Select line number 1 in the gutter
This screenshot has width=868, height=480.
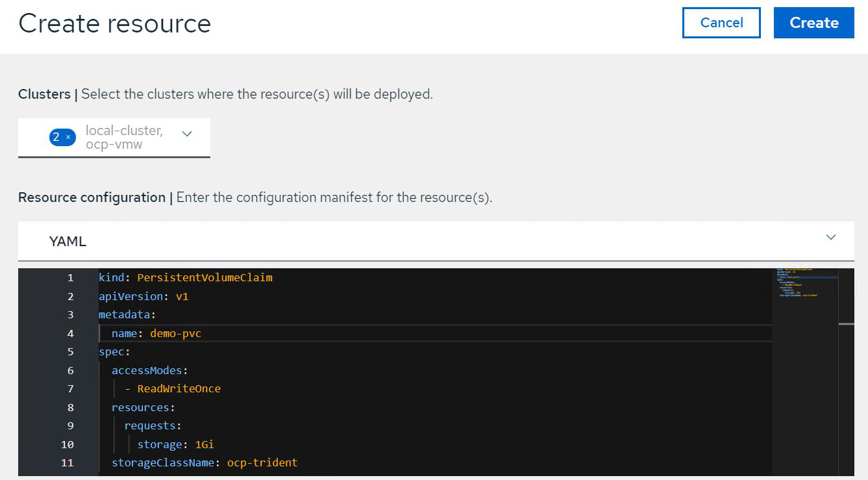tap(70, 278)
